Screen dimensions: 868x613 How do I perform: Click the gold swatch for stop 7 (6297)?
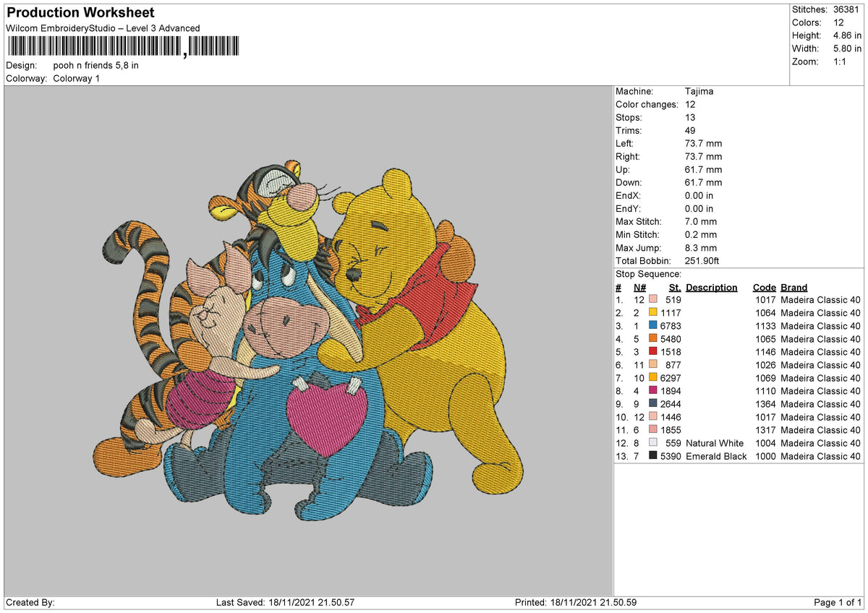click(x=653, y=378)
